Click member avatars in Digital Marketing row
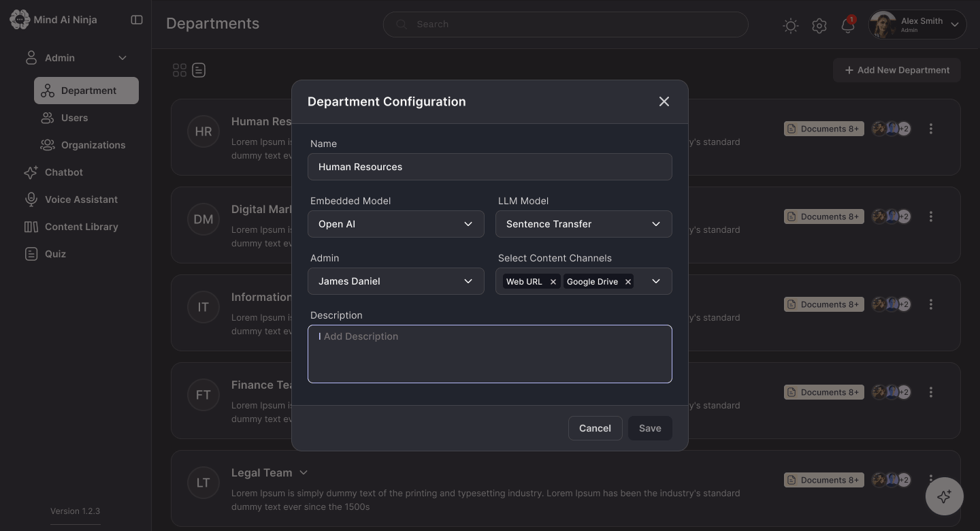Viewport: 980px width, 531px height. tap(892, 216)
